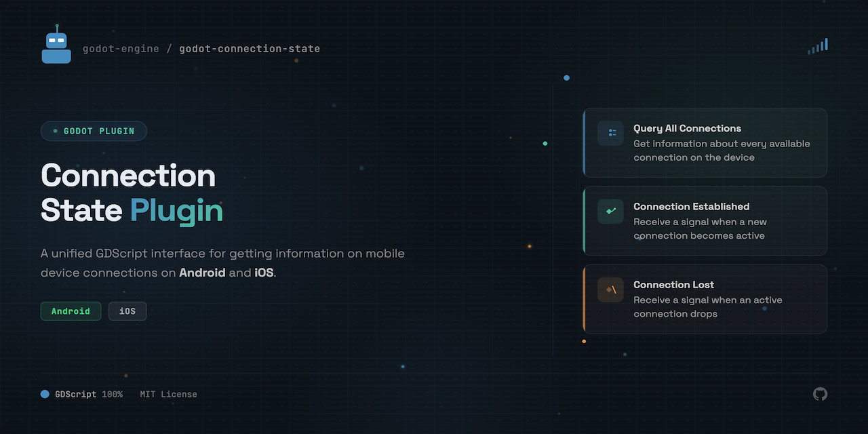This screenshot has width=868, height=434.
Task: Open the GitHub octocat icon
Action: click(820, 394)
